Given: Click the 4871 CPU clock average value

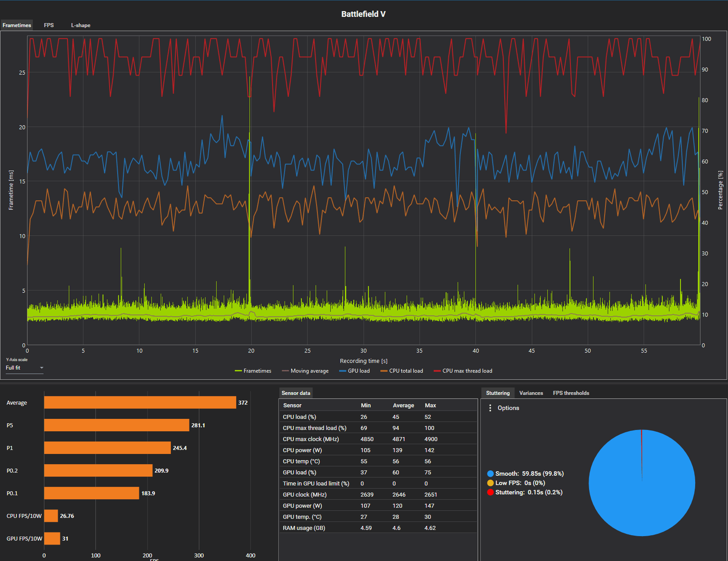Looking at the screenshot, I should pyautogui.click(x=399, y=439).
